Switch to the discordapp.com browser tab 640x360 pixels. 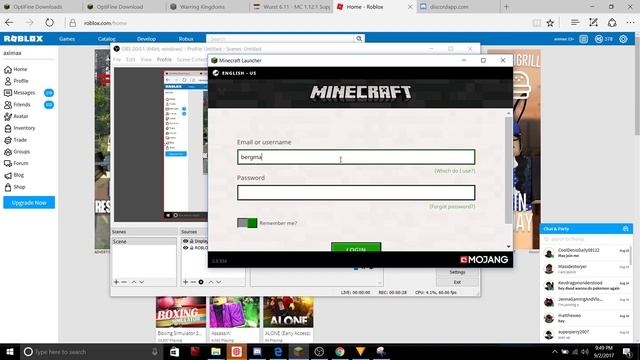[457, 7]
